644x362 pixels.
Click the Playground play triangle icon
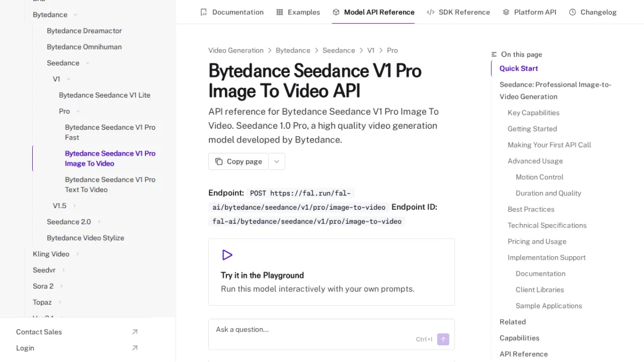point(227,255)
